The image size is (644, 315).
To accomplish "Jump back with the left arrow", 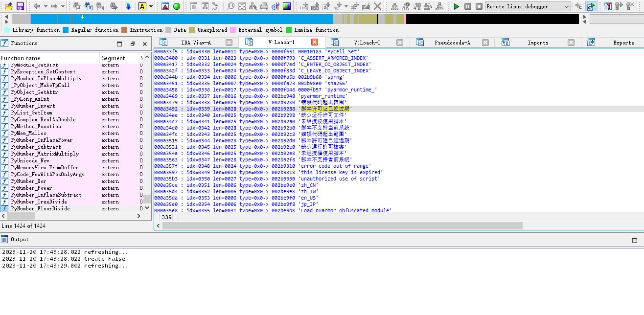I will pyautogui.click(x=37, y=6).
